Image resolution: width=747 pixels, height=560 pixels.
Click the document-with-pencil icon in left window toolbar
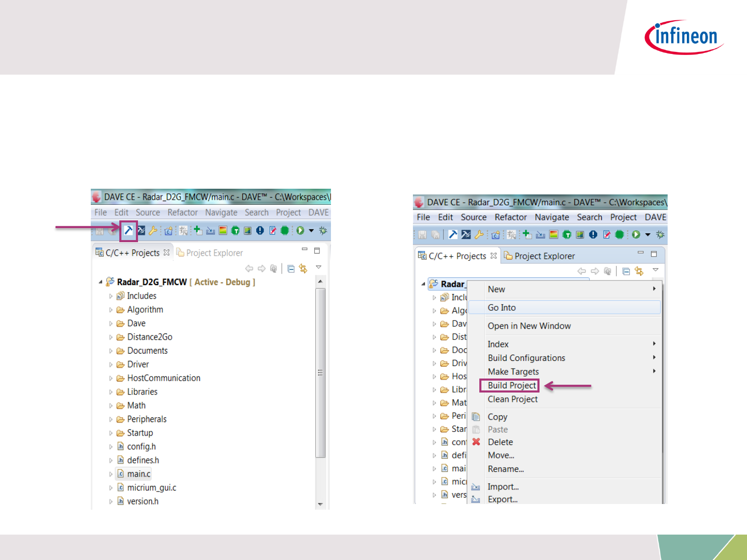[273, 231]
